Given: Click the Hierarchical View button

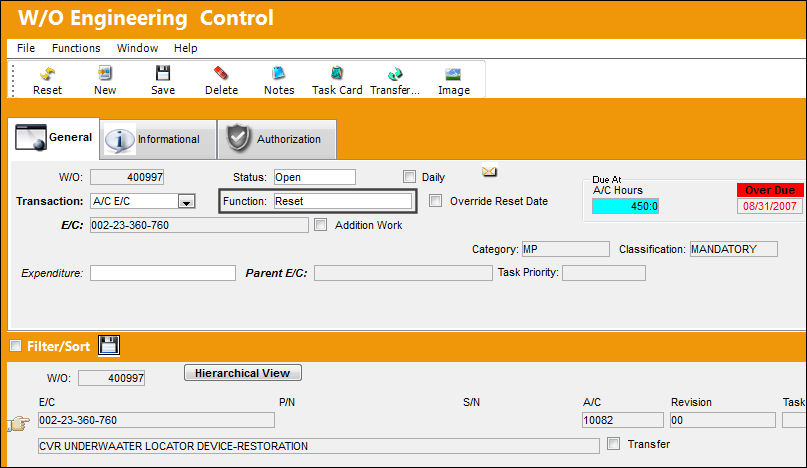Looking at the screenshot, I should [242, 373].
